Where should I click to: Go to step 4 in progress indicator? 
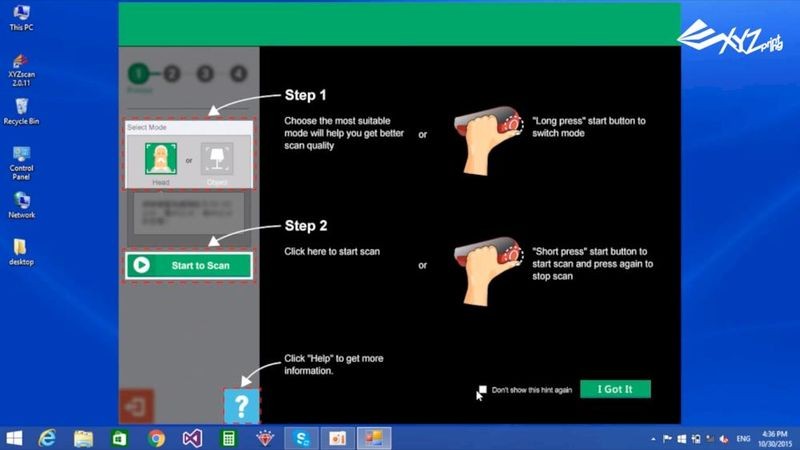click(237, 73)
